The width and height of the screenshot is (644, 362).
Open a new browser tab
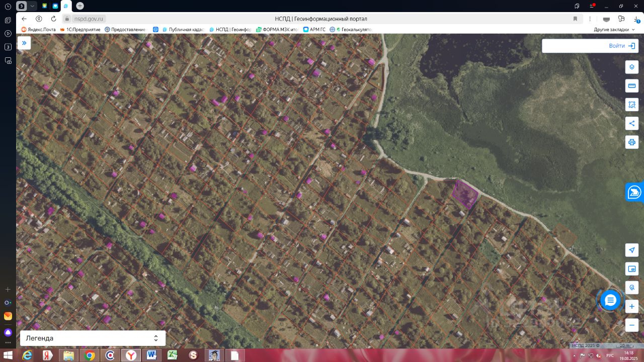pyautogui.click(x=80, y=6)
